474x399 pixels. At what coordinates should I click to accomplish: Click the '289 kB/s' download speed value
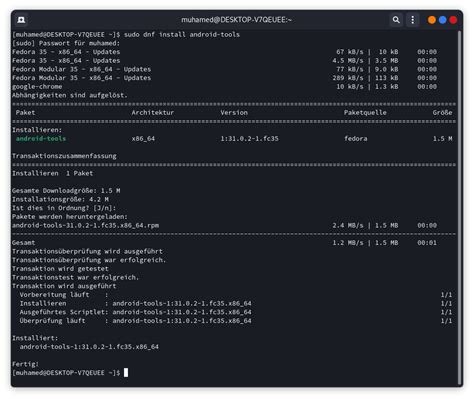tap(348, 78)
